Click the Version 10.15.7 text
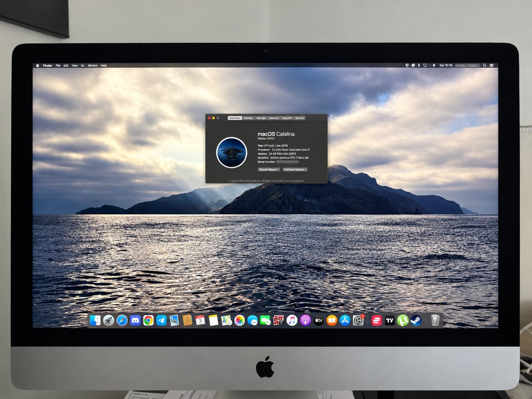Image resolution: width=532 pixels, height=399 pixels. point(266,139)
